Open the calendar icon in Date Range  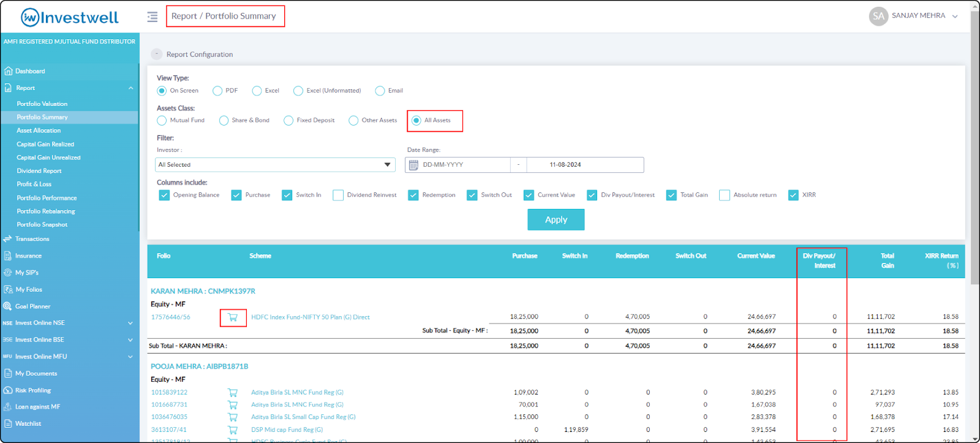point(413,165)
